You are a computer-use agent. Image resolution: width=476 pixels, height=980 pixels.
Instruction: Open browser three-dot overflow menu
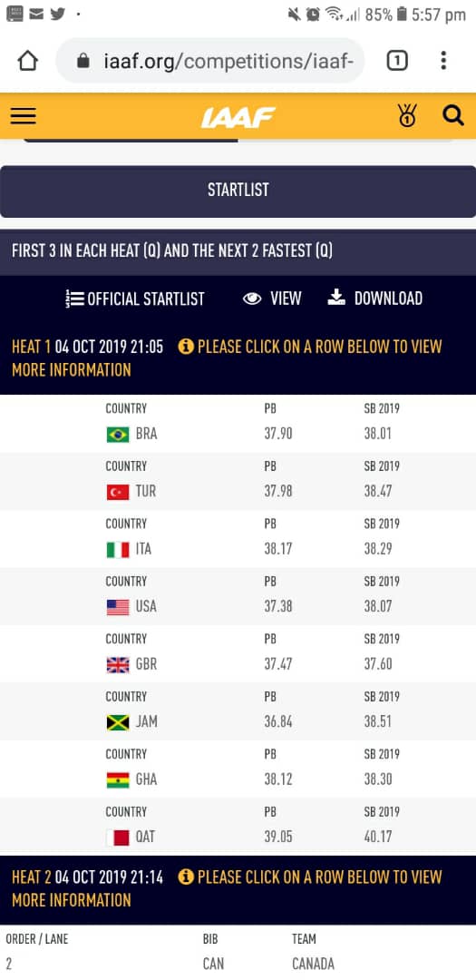coord(442,61)
